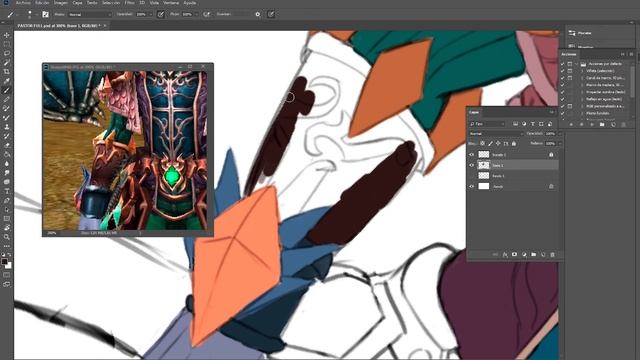Screen dimensions: 640x360
Task: Click the Acciones panel tab
Action: 569,54
